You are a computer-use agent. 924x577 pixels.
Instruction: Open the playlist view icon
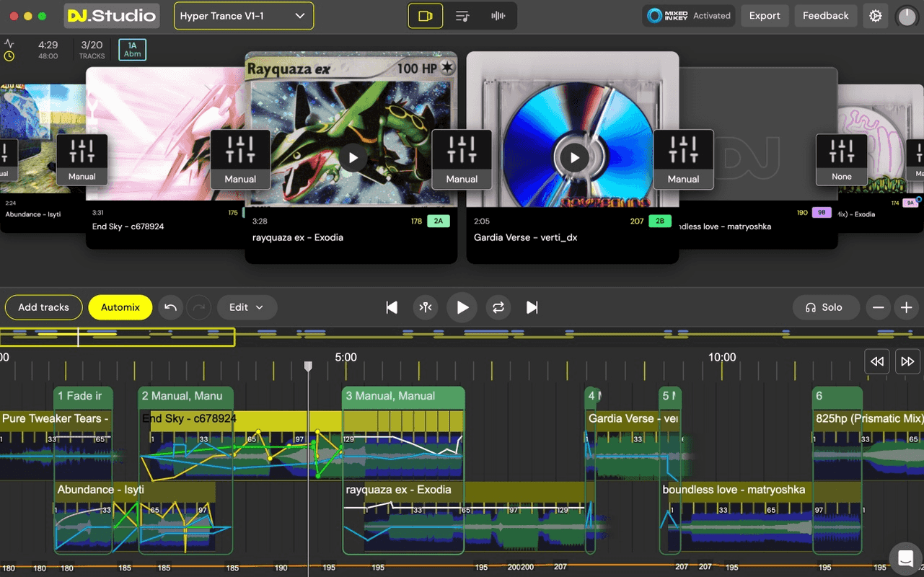click(x=461, y=15)
